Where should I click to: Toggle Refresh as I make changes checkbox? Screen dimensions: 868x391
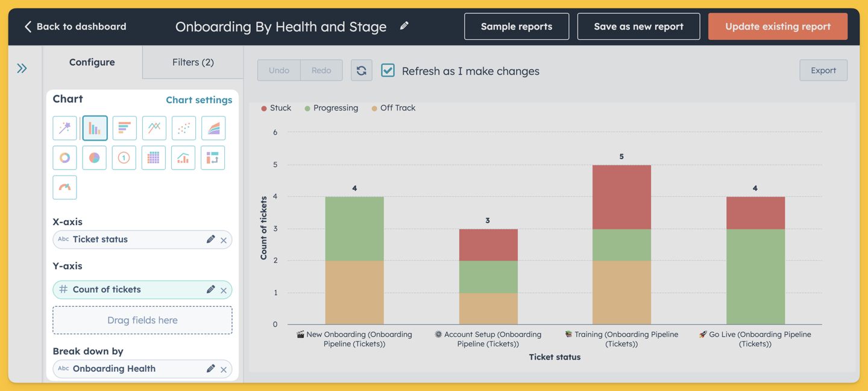pyautogui.click(x=388, y=71)
